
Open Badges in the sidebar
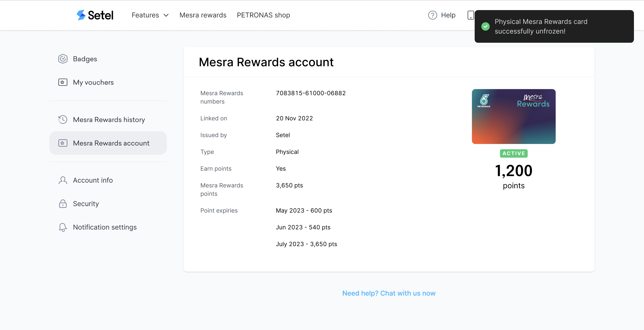pos(108,59)
